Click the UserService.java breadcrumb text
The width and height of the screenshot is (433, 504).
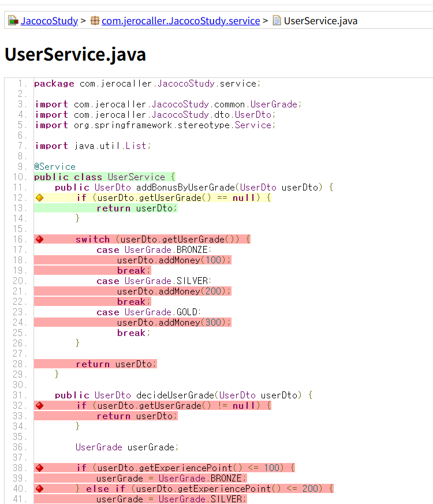(320, 21)
